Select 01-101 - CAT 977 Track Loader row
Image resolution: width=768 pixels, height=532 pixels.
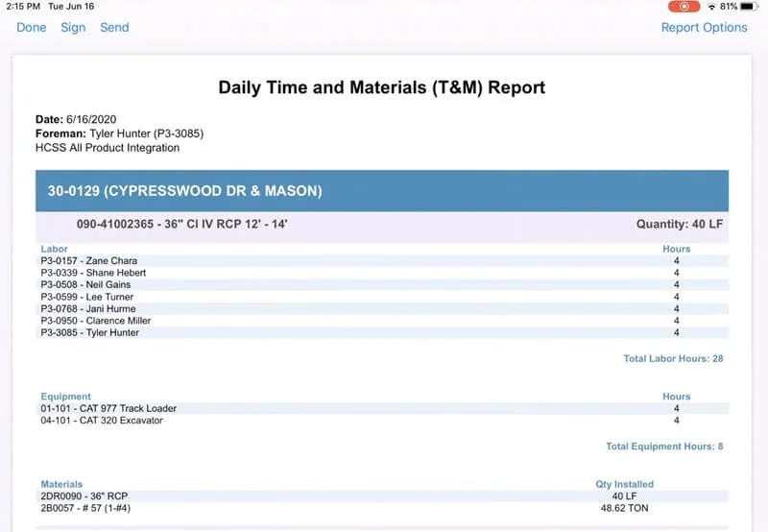[x=382, y=408]
